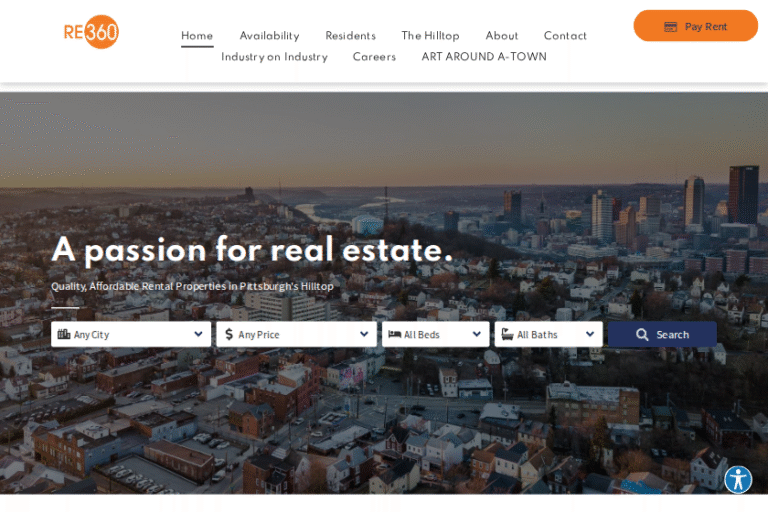
Task: Click the bed icon in All Beds
Action: point(394,334)
